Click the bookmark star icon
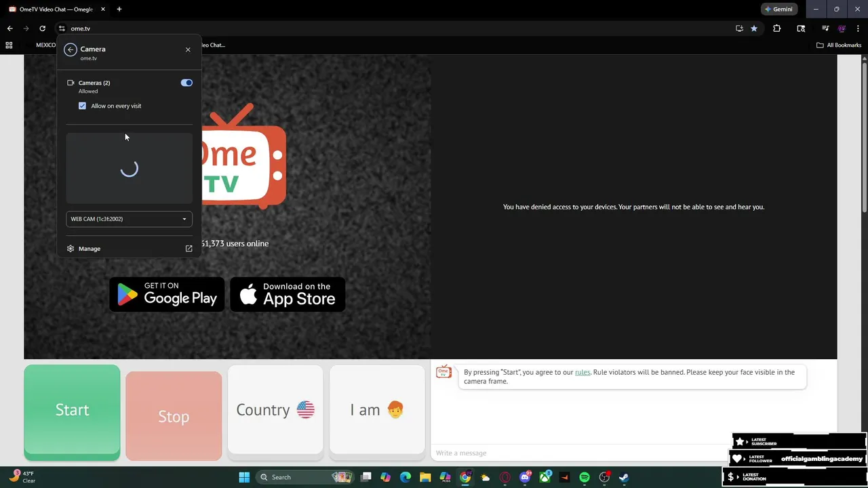 pos(754,28)
